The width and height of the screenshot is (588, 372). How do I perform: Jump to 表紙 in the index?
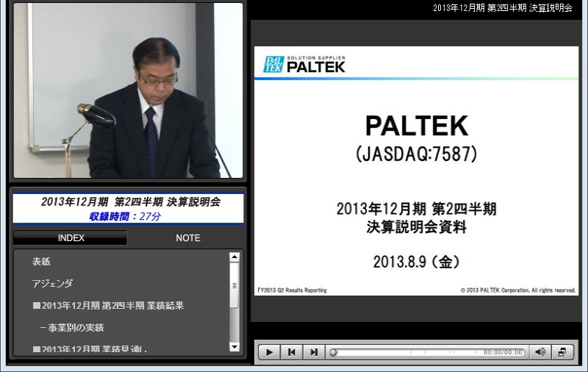click(41, 262)
